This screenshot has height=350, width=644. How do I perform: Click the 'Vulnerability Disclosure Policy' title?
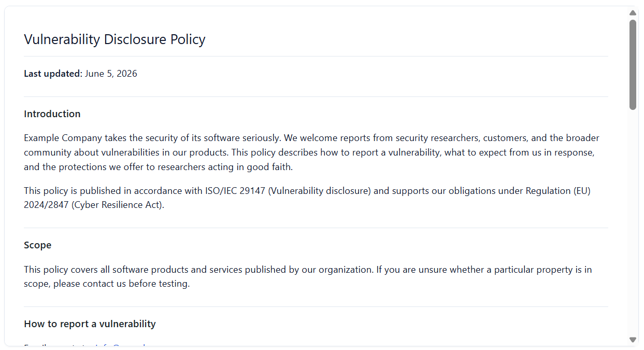pos(115,39)
